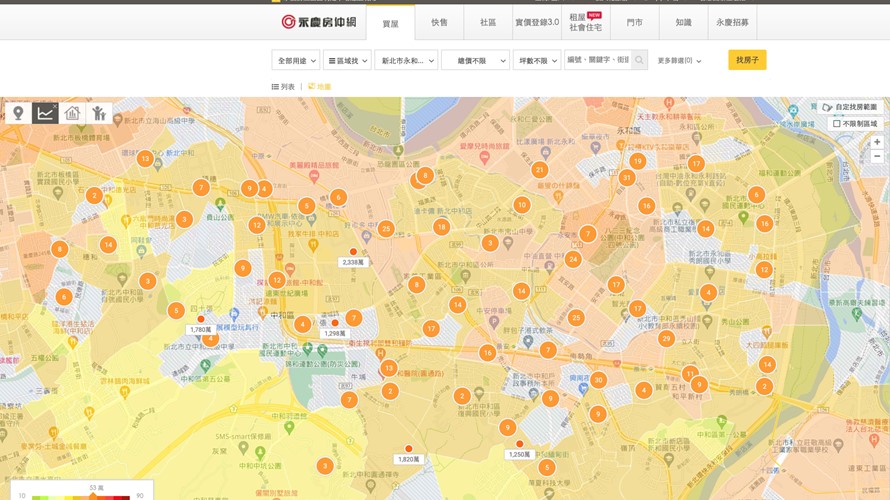This screenshot has height=500, width=890.
Task: Click the price color legend bar
Action: (x=80, y=496)
